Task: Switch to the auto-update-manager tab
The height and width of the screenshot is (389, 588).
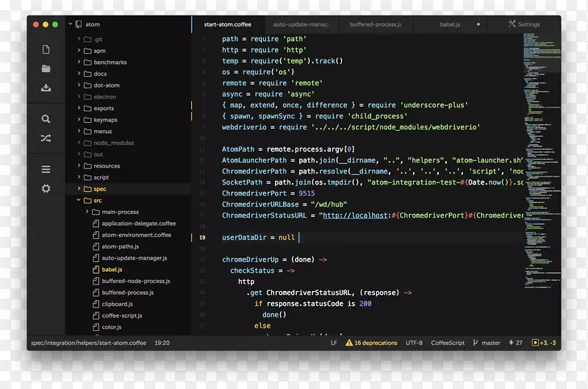Action: click(x=301, y=24)
